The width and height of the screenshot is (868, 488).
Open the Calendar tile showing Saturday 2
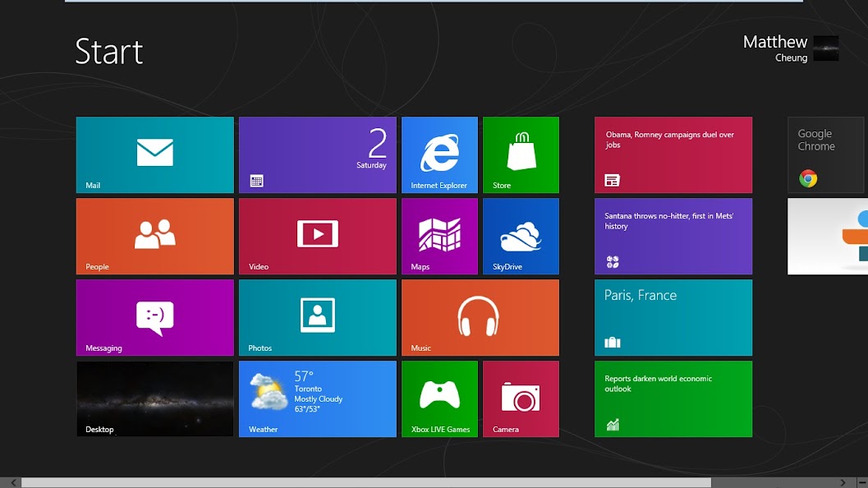[x=318, y=154]
